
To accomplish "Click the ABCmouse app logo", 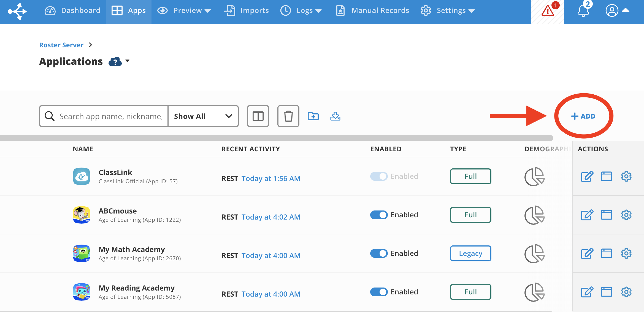I will [82, 215].
